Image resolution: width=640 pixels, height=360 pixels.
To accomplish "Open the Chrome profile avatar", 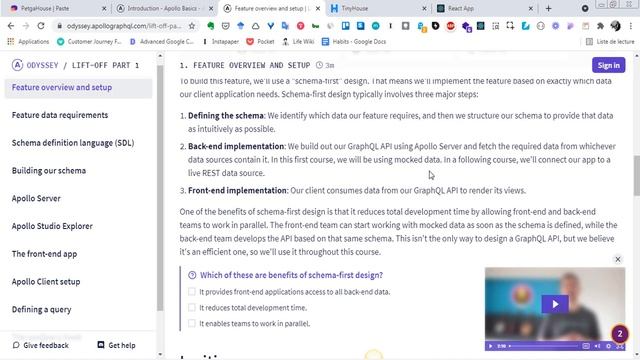I will click(616, 26).
